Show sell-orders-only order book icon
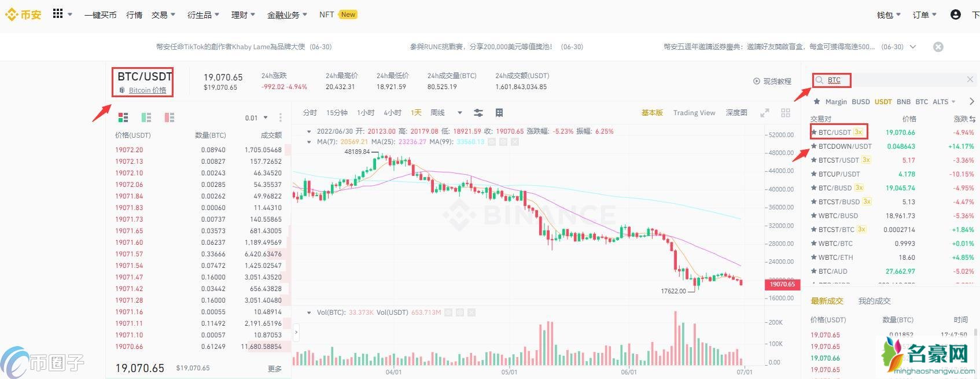This screenshot has width=980, height=379. pos(169,117)
